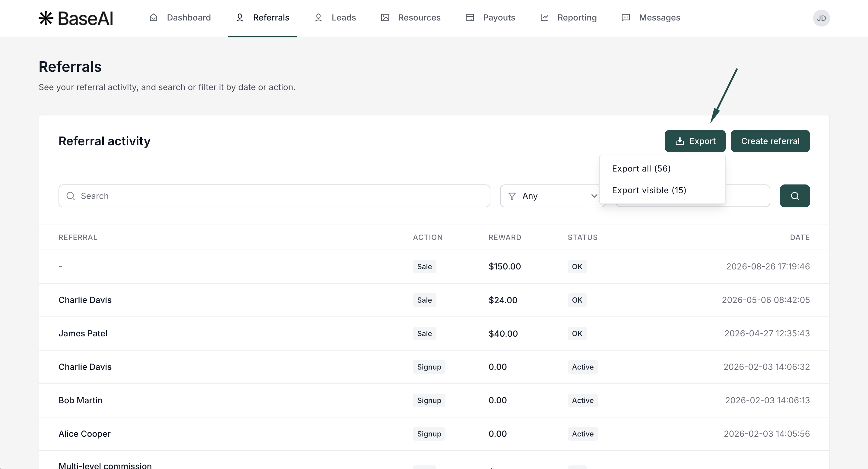
Task: Click the Payouts card icon
Action: [470, 17]
